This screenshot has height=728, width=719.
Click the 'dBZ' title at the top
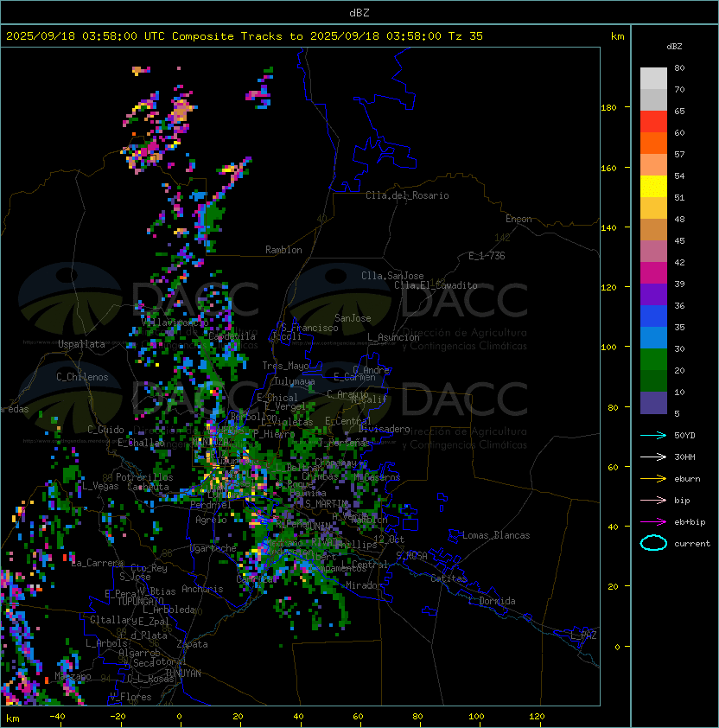(x=359, y=13)
